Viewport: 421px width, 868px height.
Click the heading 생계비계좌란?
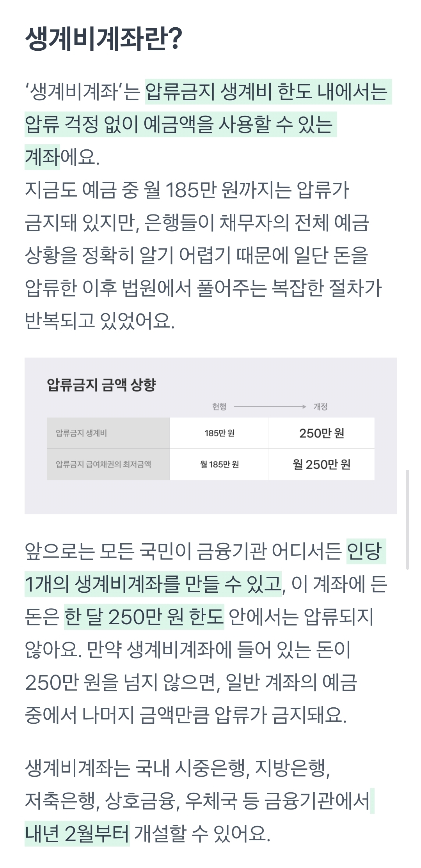pyautogui.click(x=103, y=39)
